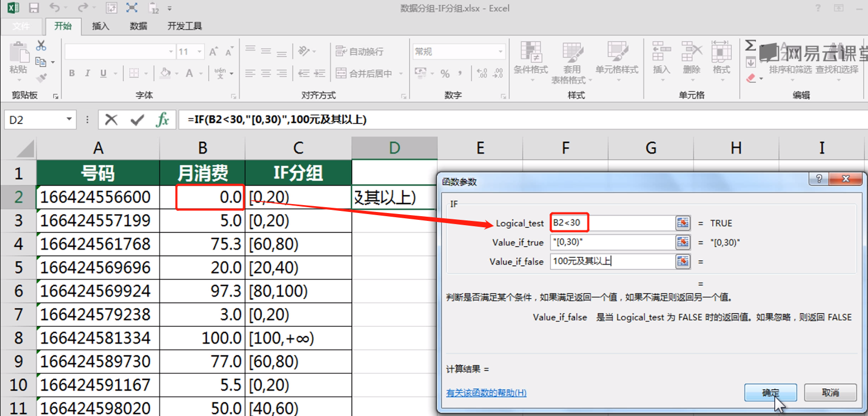Open the Borders dropdown

(x=146, y=73)
